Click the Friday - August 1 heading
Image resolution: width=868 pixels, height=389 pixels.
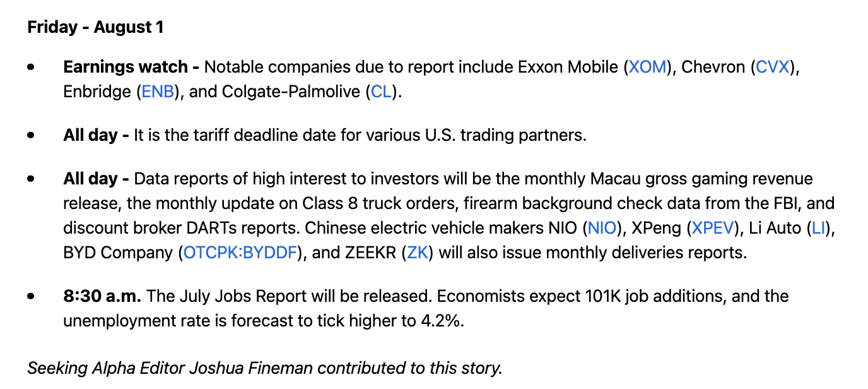[95, 27]
